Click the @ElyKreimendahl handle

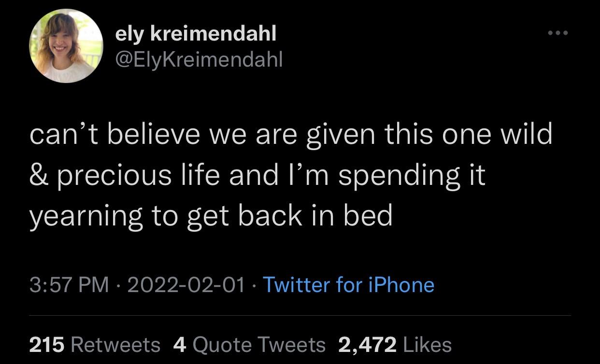coord(199,59)
